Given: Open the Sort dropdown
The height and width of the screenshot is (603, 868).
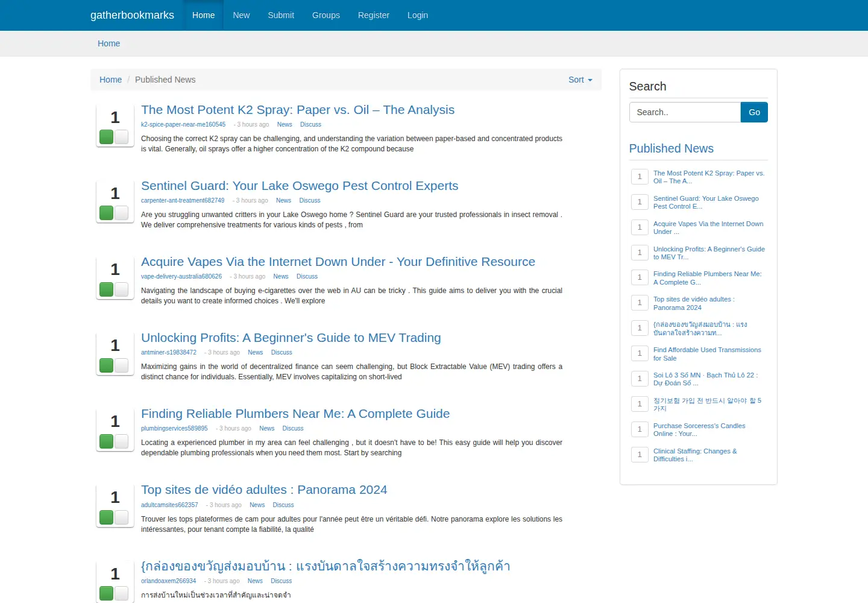Looking at the screenshot, I should click(x=580, y=80).
